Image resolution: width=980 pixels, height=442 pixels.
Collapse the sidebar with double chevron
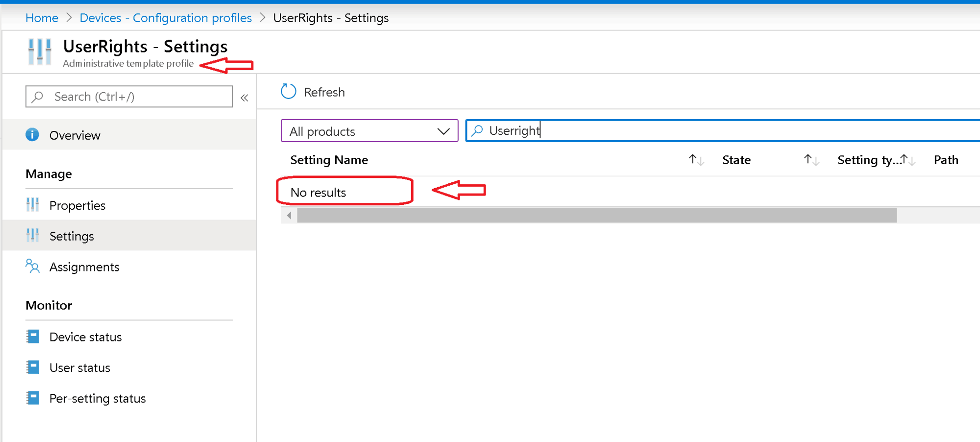245,98
